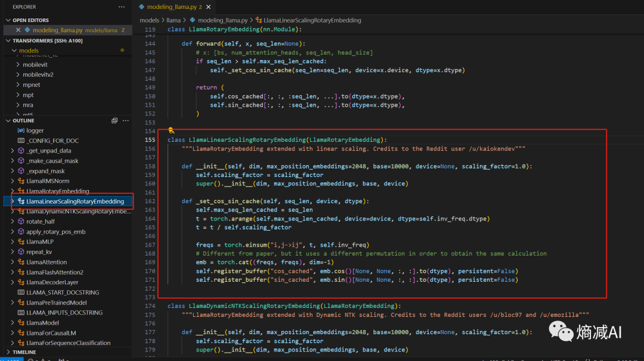Select _make_causal_mask in outline

52,161
